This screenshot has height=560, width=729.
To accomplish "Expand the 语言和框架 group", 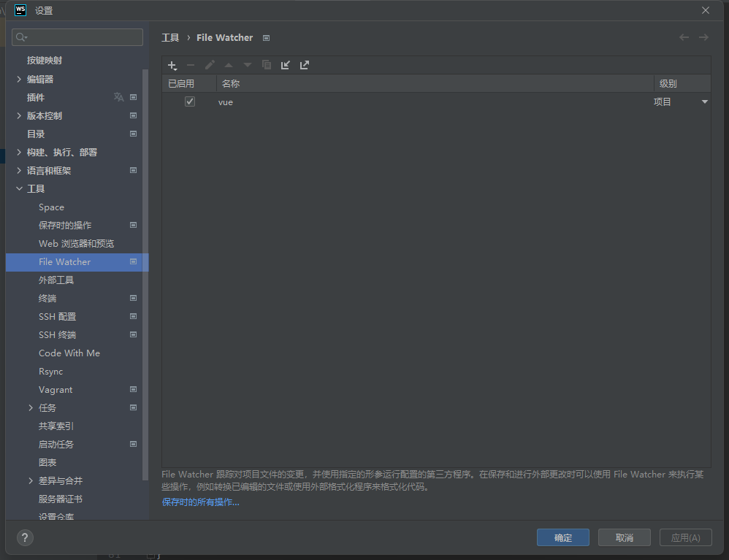I will (19, 171).
